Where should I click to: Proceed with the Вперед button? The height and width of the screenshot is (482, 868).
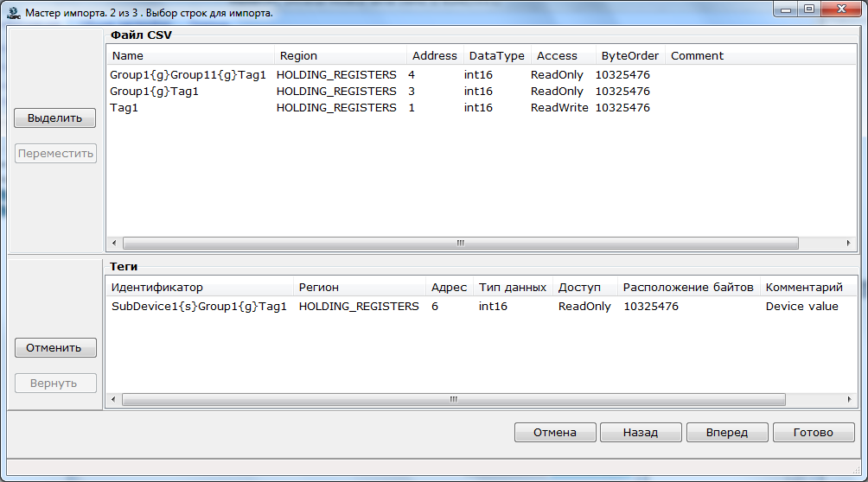tap(727, 432)
